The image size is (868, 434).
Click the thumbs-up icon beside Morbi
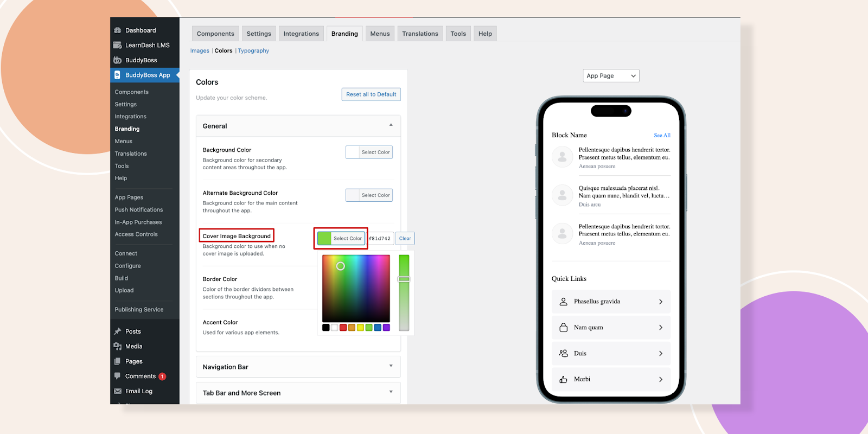pos(564,379)
